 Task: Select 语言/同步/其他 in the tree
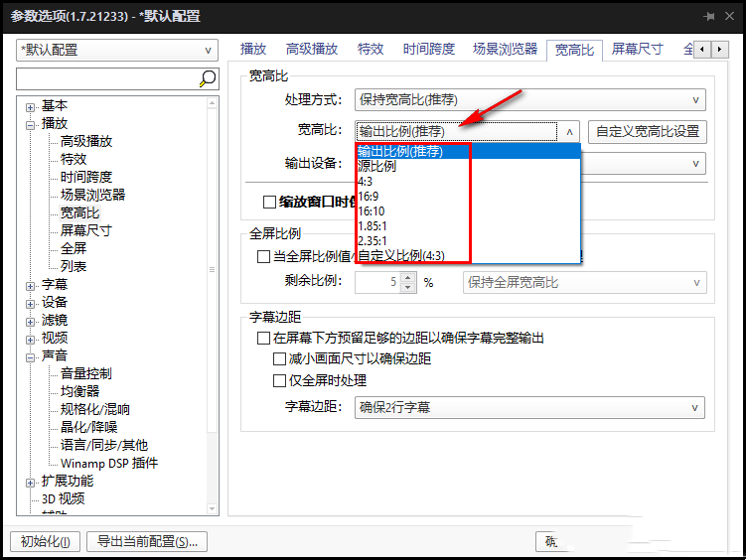pos(104,445)
